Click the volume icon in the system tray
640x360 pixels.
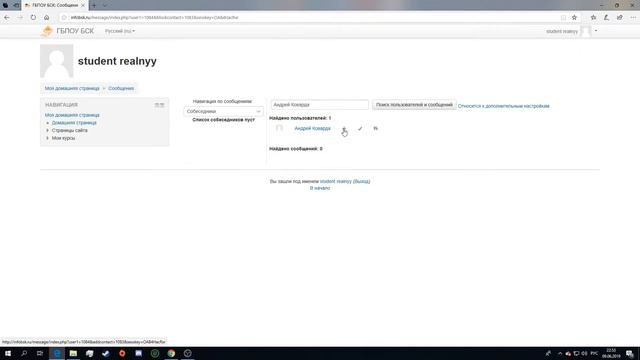(x=584, y=353)
